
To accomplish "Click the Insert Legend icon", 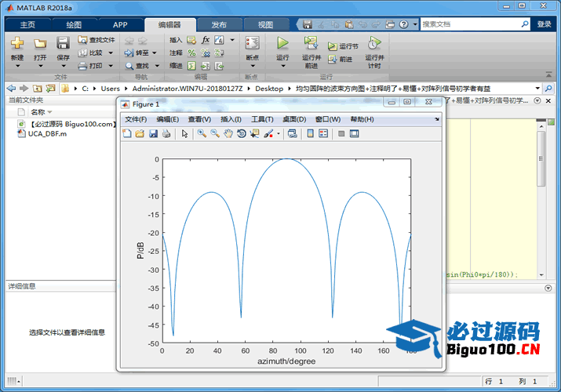I will (x=323, y=134).
